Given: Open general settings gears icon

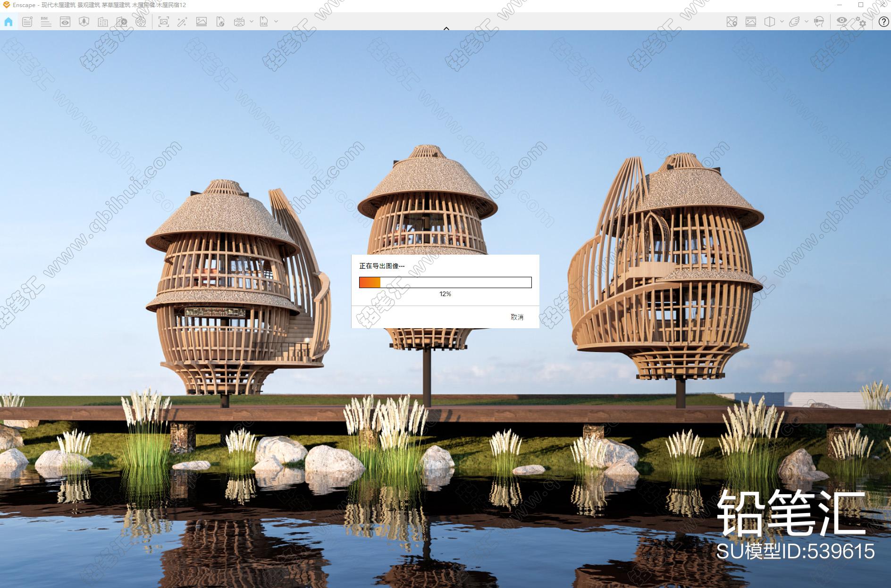Looking at the screenshot, I should coord(860,22).
